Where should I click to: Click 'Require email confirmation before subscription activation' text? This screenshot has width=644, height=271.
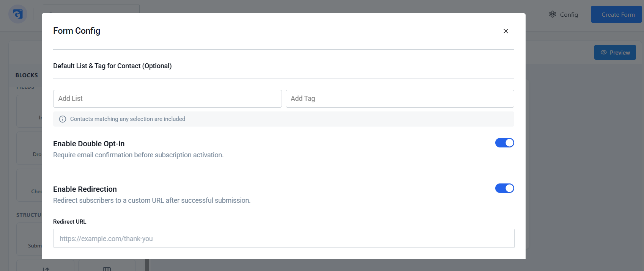(x=138, y=155)
